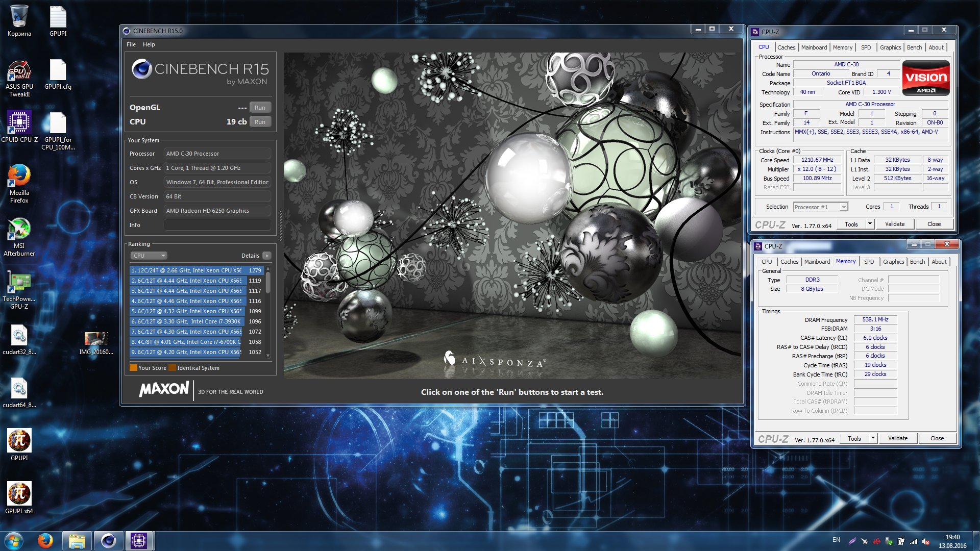
Task: Click Tools button in upper CPU-Z window
Action: click(x=851, y=224)
